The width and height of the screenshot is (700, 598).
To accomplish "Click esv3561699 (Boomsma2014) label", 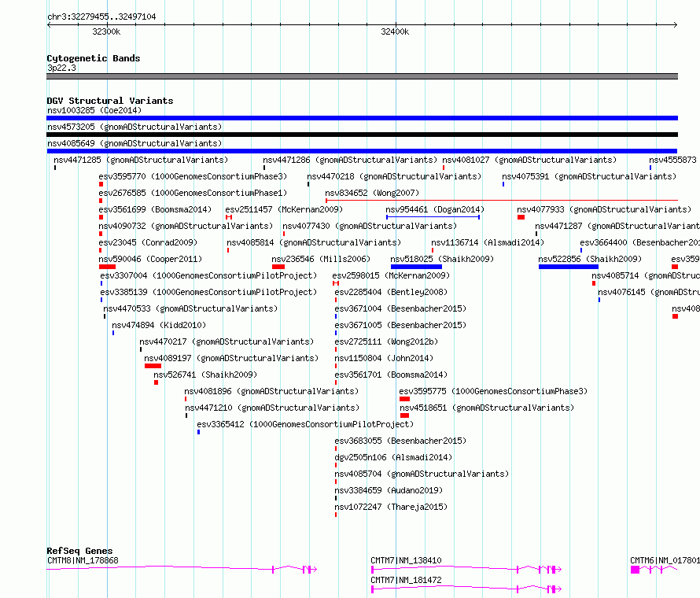I will (155, 209).
